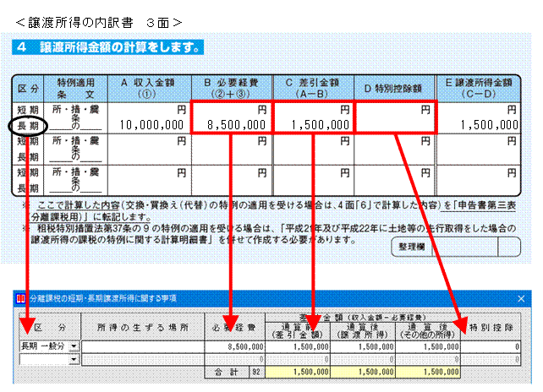The height and width of the screenshot is (392, 543).
Task: Click the 整理欄 box on the form
Action: (456, 247)
